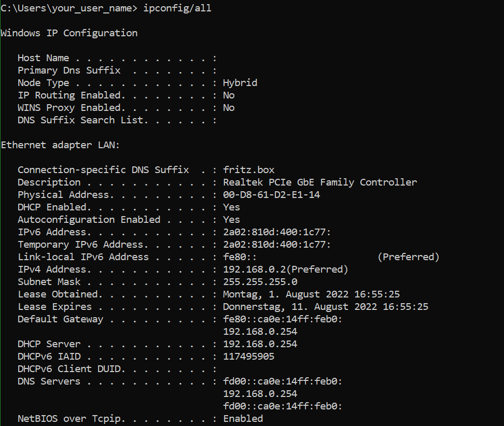Click the DHCP Enabled Yes value
The height and width of the screenshot is (426, 504).
[231, 207]
